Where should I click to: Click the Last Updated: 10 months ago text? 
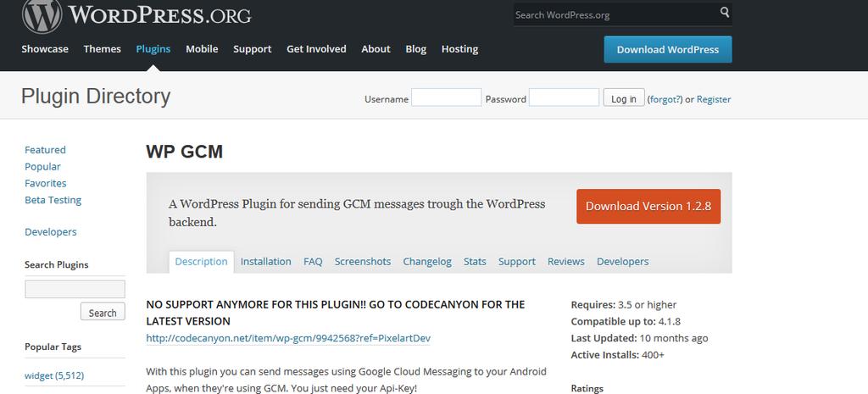(x=639, y=338)
